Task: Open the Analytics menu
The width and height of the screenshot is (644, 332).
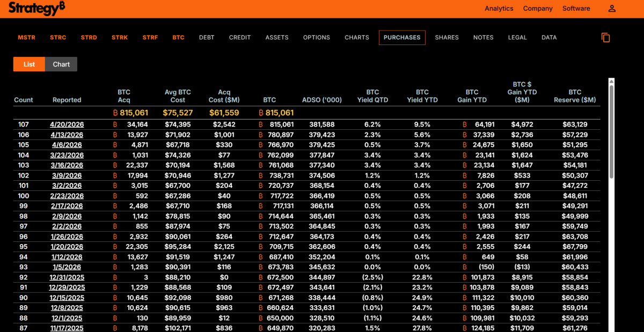Action: pyautogui.click(x=499, y=9)
